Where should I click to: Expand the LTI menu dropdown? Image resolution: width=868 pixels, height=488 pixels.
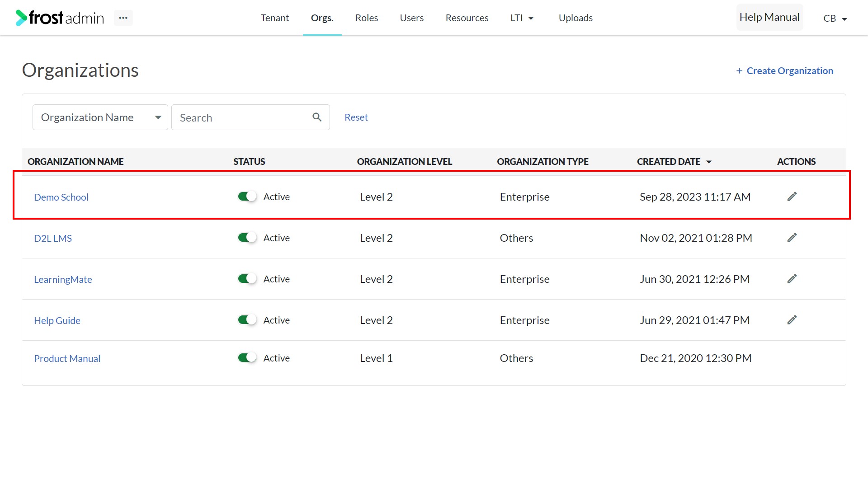tap(522, 18)
